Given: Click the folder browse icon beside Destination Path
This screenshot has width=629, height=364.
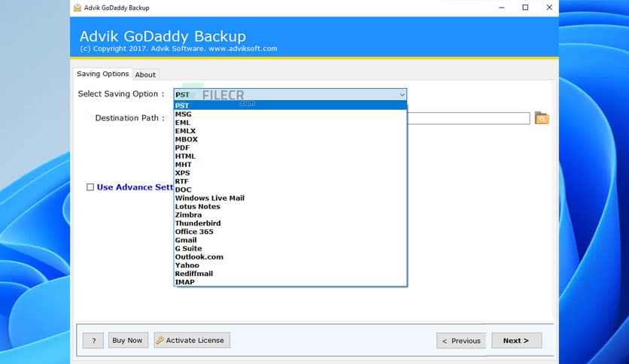Looking at the screenshot, I should coord(542,118).
